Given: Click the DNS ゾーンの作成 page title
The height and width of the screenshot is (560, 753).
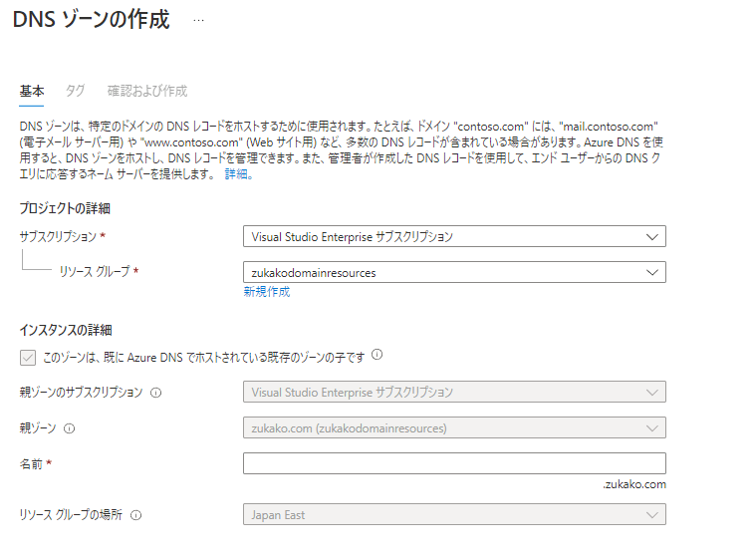Looking at the screenshot, I should click(92, 20).
